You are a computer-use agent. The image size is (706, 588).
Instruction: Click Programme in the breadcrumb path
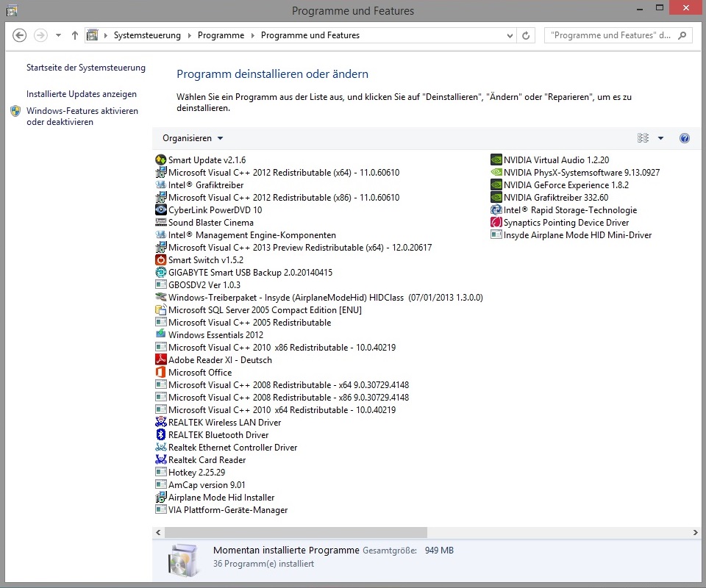221,35
